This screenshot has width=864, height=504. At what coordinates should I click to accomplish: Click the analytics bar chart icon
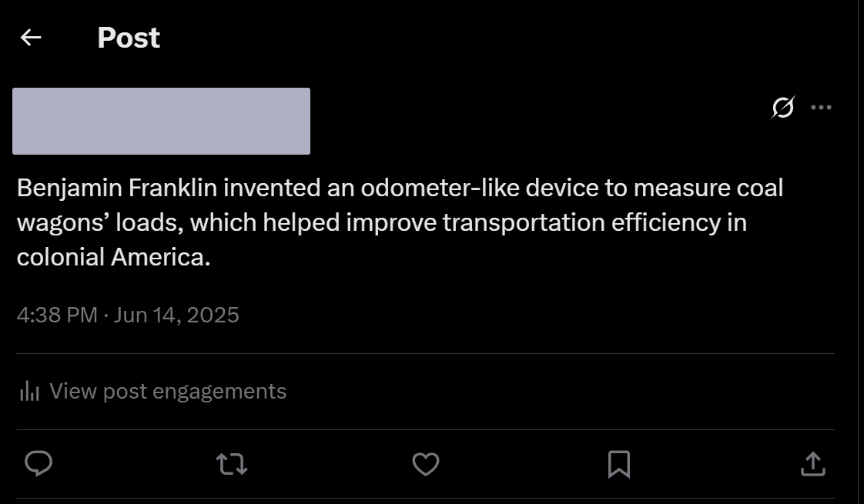(x=29, y=391)
